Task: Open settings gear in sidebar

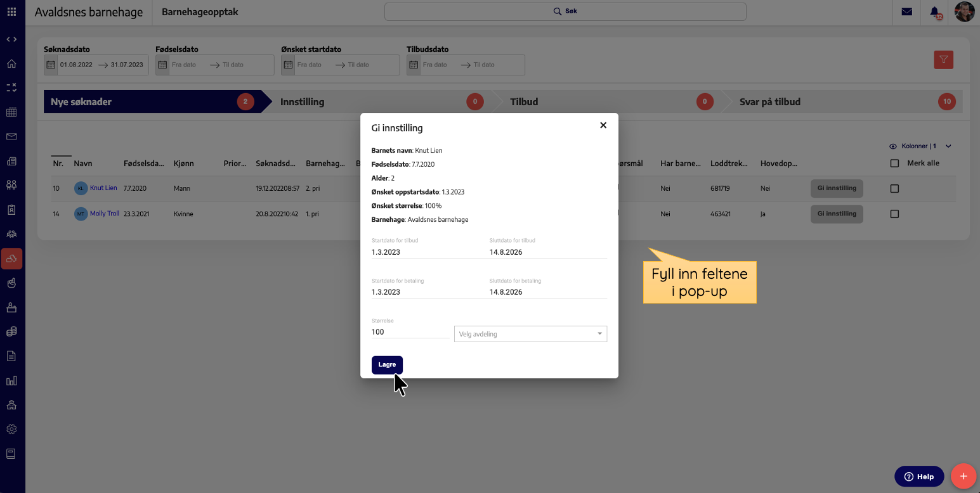Action: tap(11, 429)
